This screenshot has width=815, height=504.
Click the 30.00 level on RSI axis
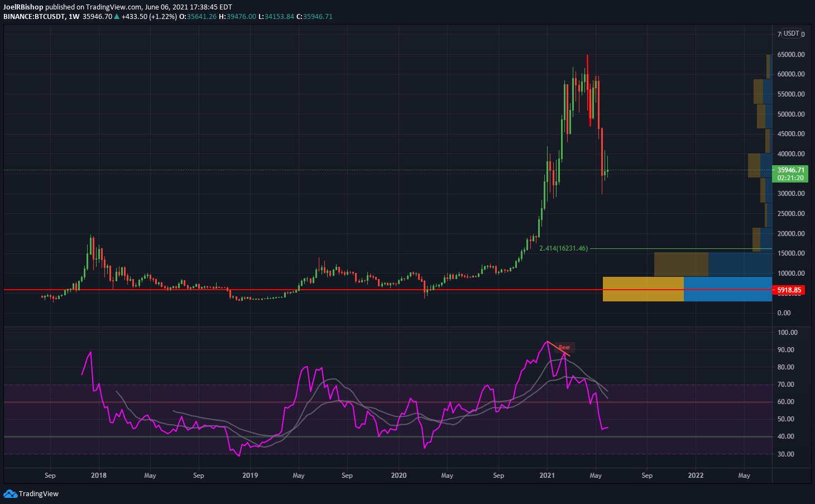pyautogui.click(x=786, y=454)
